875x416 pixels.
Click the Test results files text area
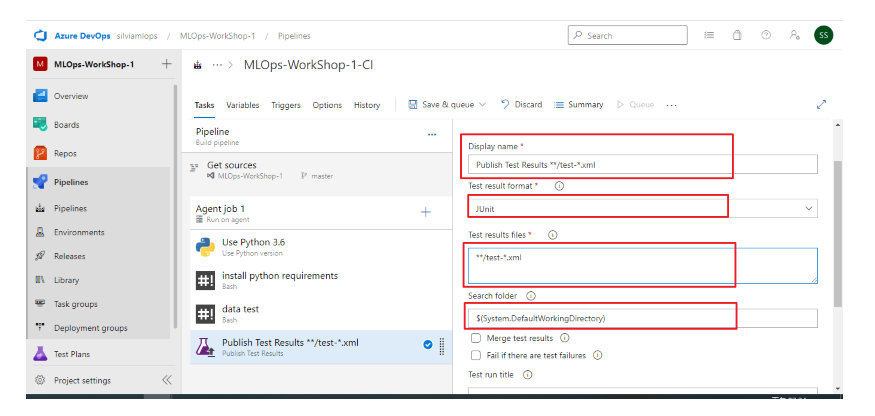[643, 266]
